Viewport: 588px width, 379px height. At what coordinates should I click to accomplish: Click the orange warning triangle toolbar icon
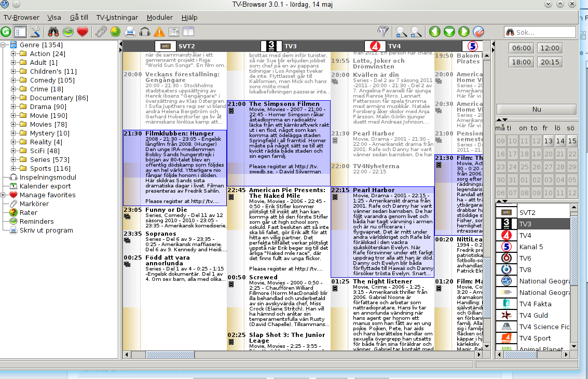point(159,32)
